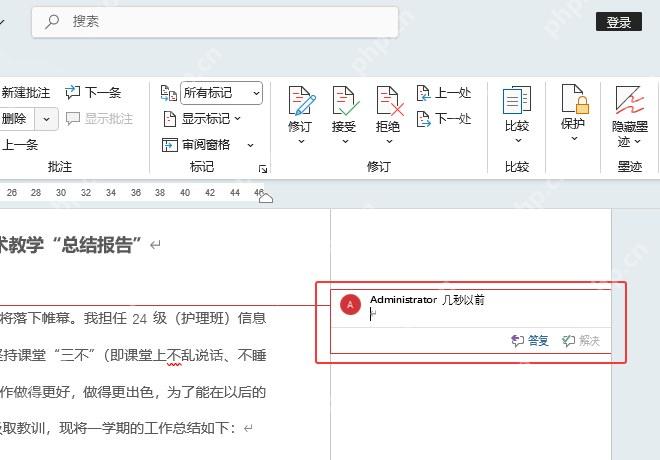Click the 删除 comment button
Screen dimensions: 660x460
click(16, 119)
